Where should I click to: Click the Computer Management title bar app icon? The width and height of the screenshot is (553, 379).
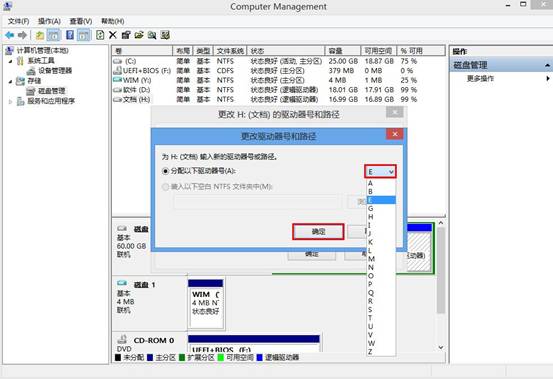7,6
